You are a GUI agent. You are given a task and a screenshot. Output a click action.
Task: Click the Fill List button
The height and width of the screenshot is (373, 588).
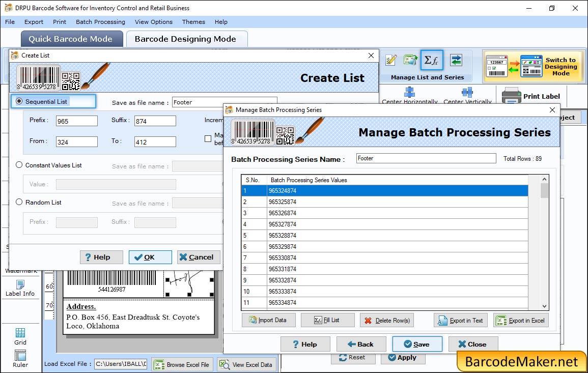coord(327,320)
